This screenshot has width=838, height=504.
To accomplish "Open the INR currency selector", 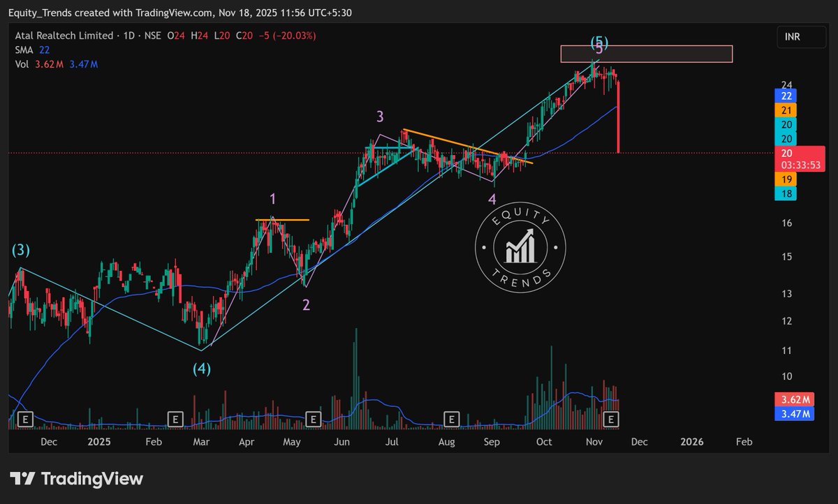I will pyautogui.click(x=801, y=36).
